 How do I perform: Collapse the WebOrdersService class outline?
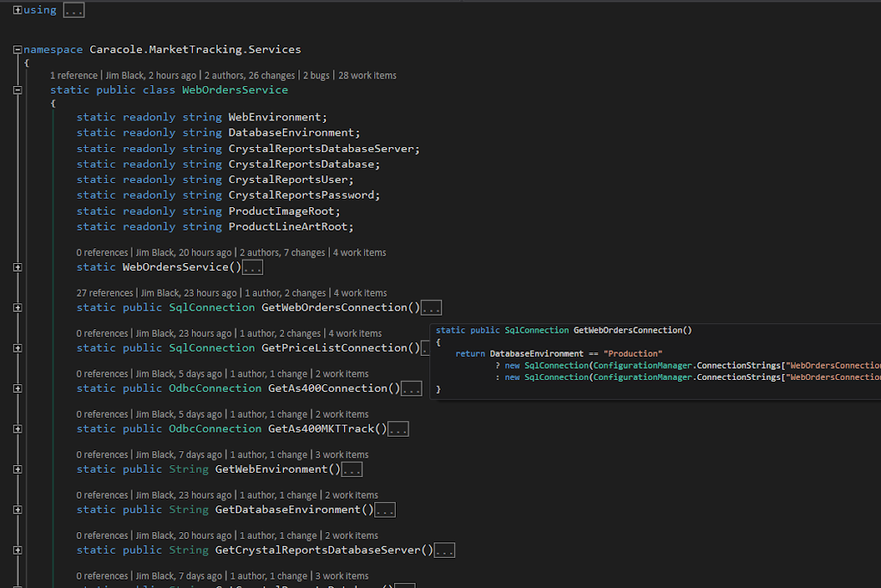pos(17,90)
